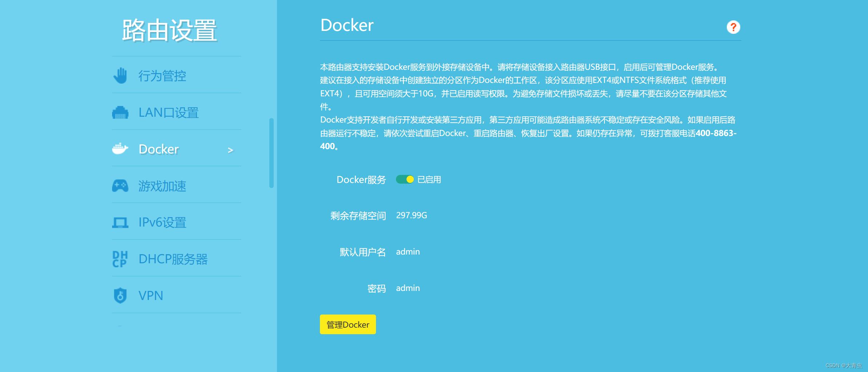Click the hand icon for 行为管控
This screenshot has height=372, width=868.
(x=120, y=76)
